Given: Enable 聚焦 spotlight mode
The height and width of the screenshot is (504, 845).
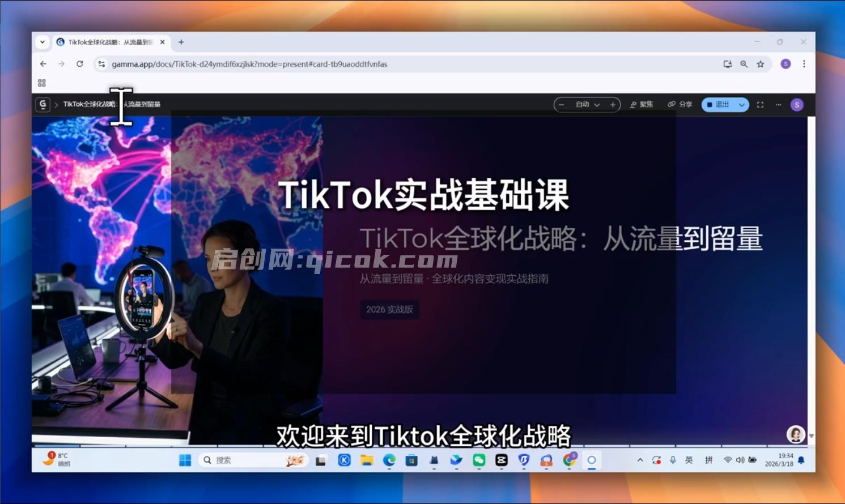Looking at the screenshot, I should point(642,105).
